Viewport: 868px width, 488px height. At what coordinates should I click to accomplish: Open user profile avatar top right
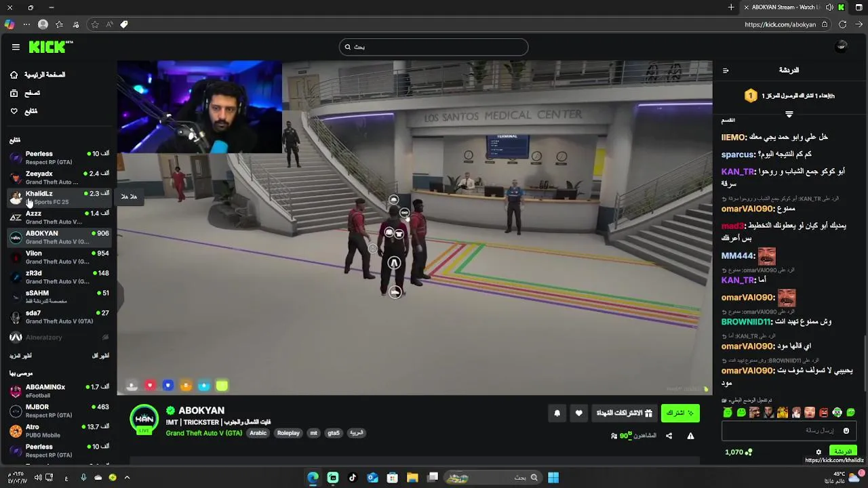point(842,47)
